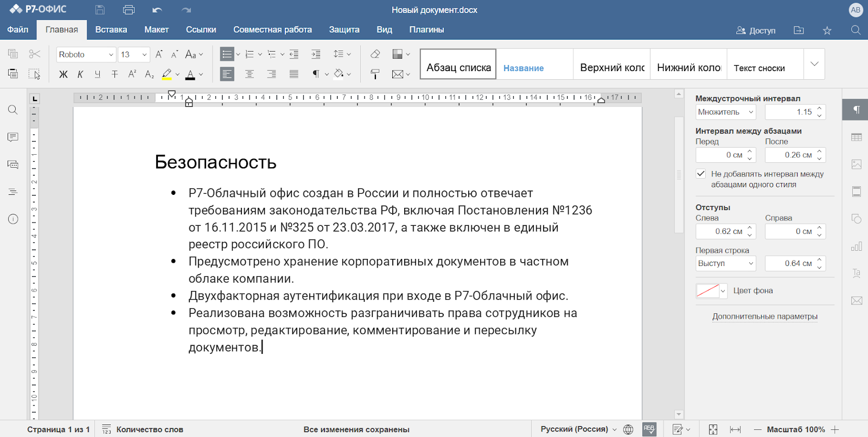Image resolution: width=868 pixels, height=437 pixels.
Task: Uncheck 'Не добавлять интервал между абзацами'
Action: 701,174
